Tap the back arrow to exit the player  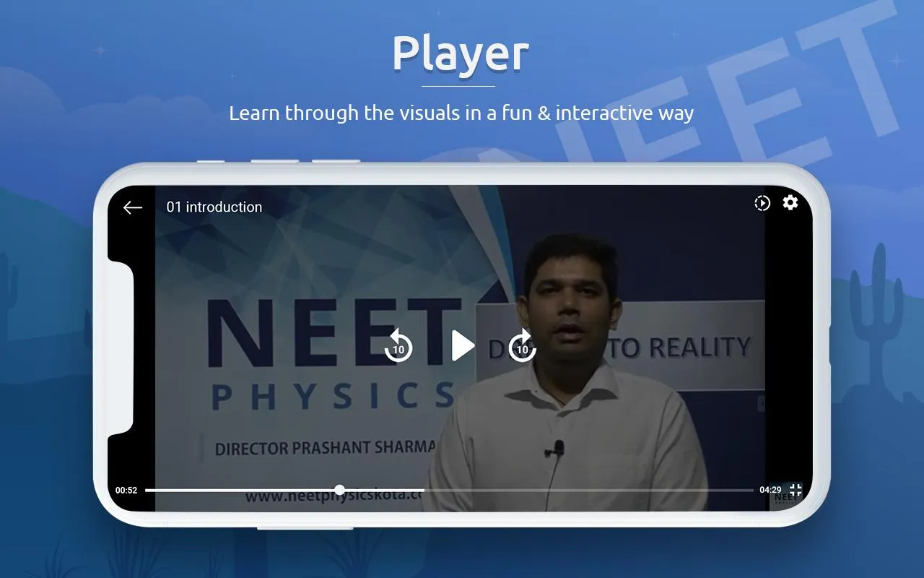[132, 207]
